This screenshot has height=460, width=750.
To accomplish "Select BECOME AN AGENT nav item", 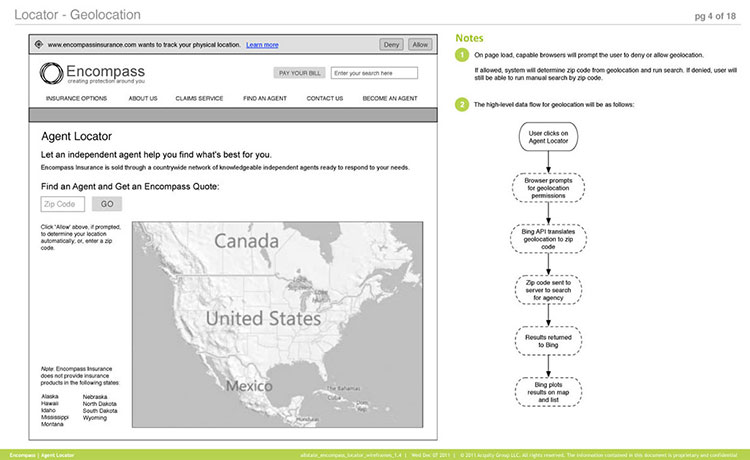I will pos(390,99).
